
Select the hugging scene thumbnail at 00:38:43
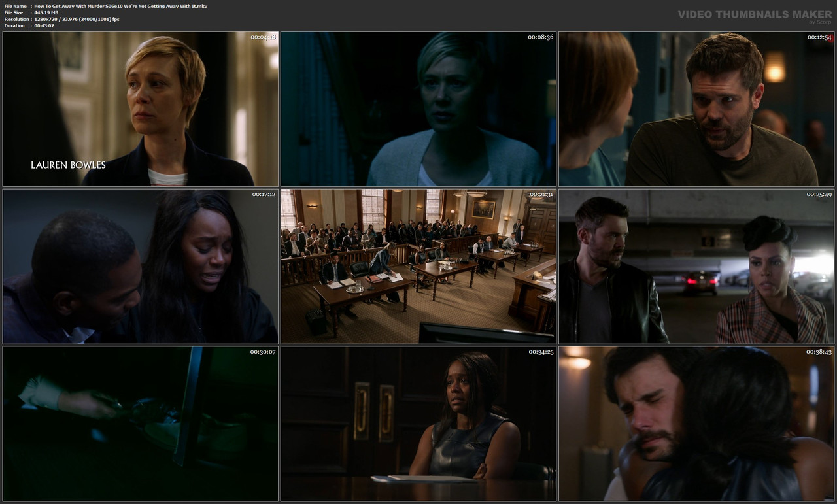(696, 424)
